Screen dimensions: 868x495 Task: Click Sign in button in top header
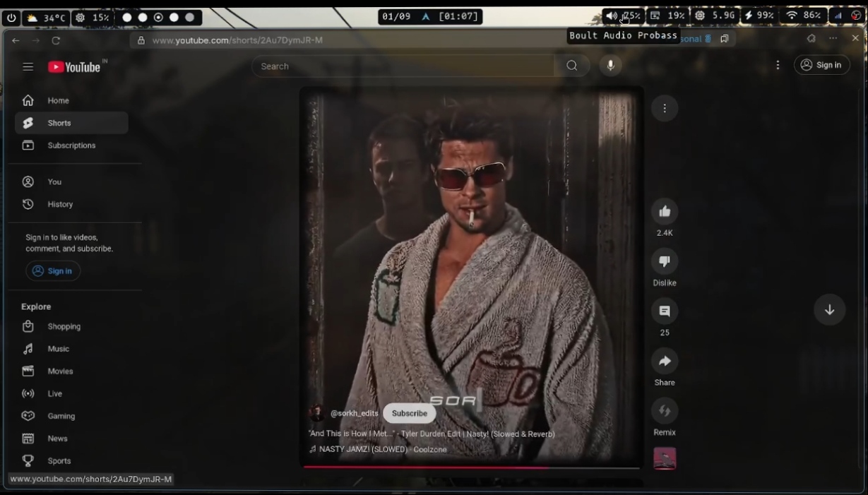point(822,65)
